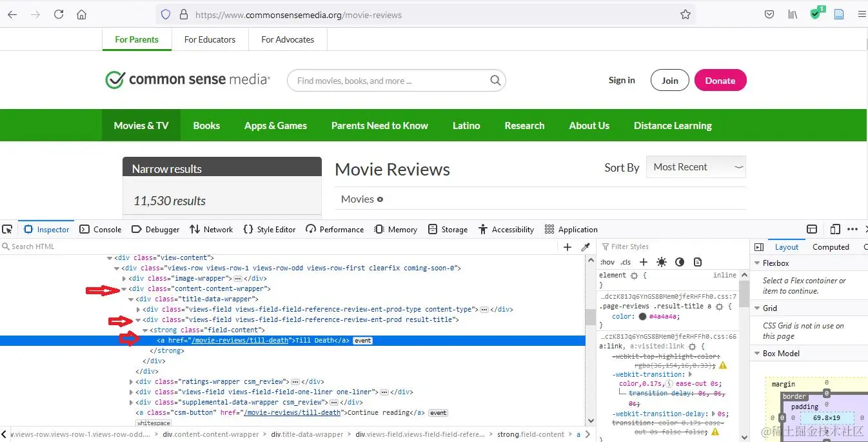Toggle light color scheme simulation sun icon
Image resolution: width=868 pixels, height=442 pixels.
click(x=662, y=262)
